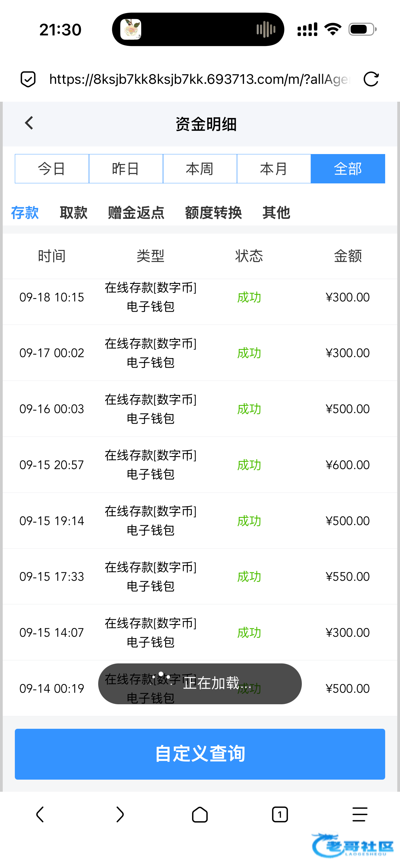Open the tab switcher showing 1 tab
The height and width of the screenshot is (868, 400).
pyautogui.click(x=280, y=814)
